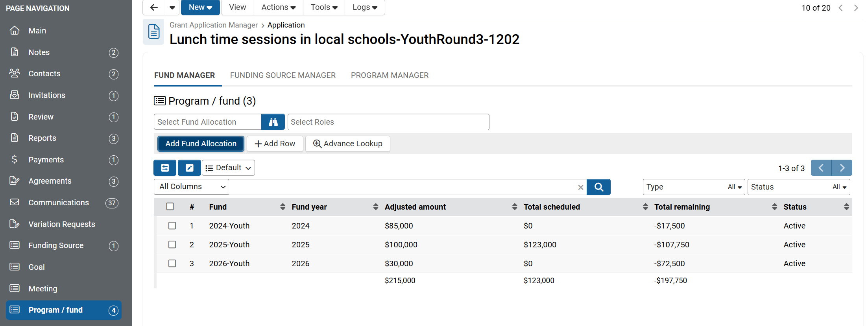Image resolution: width=868 pixels, height=326 pixels.
Task: Toggle the select-all header checkbox
Action: [170, 206]
